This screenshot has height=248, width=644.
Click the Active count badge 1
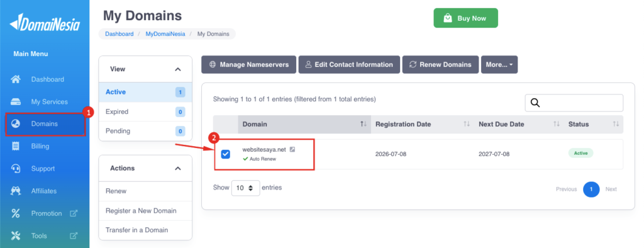[180, 92]
